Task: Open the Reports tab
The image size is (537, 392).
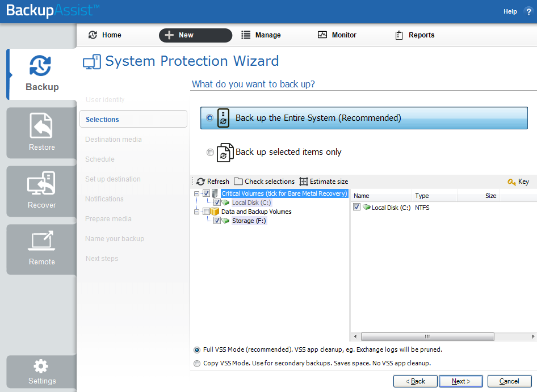Action: coord(415,35)
